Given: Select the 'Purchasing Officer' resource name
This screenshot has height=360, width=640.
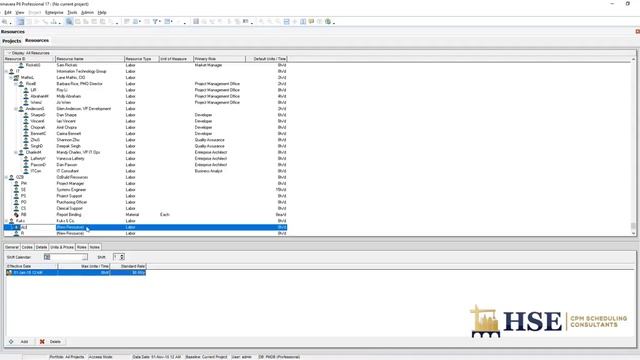Looking at the screenshot, I should pyautogui.click(x=71, y=202).
